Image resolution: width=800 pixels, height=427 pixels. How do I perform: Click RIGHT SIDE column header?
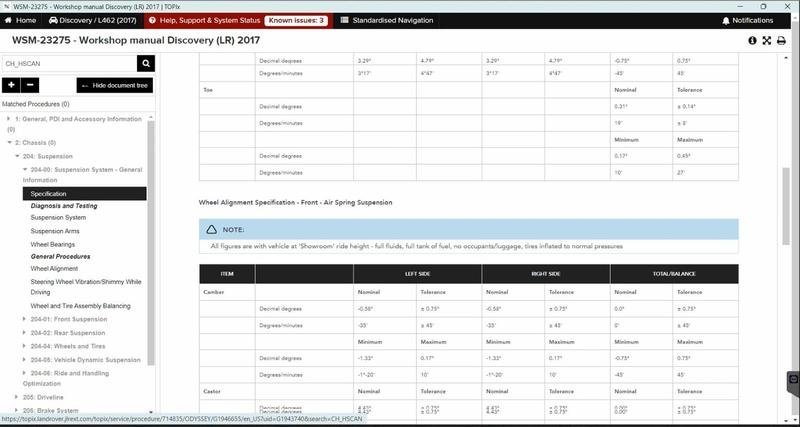point(545,274)
